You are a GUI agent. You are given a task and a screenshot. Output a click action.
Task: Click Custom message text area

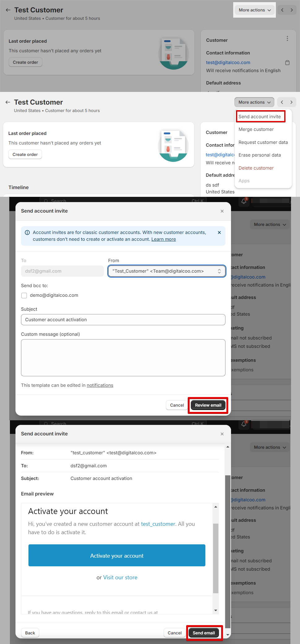tap(123, 358)
